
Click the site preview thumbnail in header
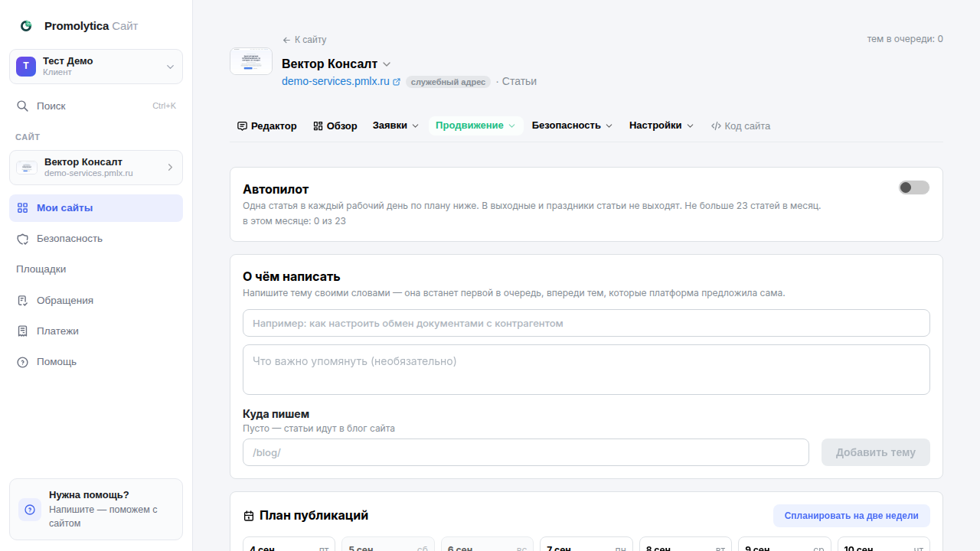click(251, 61)
